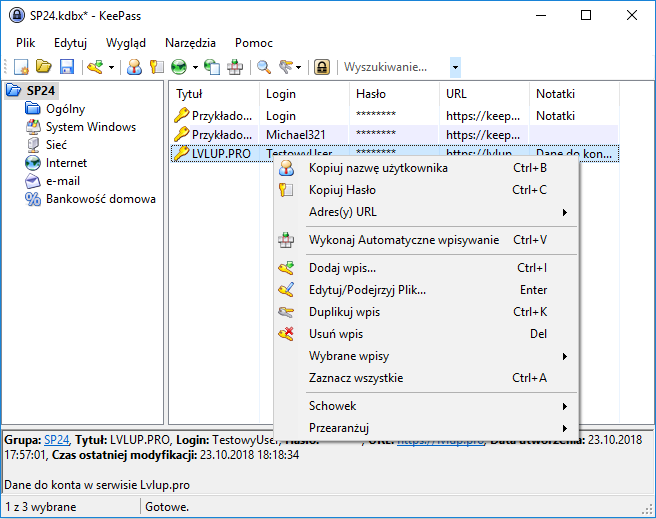Screen dimensions: 656x519
Task: Click the Copy user name toolbar icon
Action: [133, 67]
